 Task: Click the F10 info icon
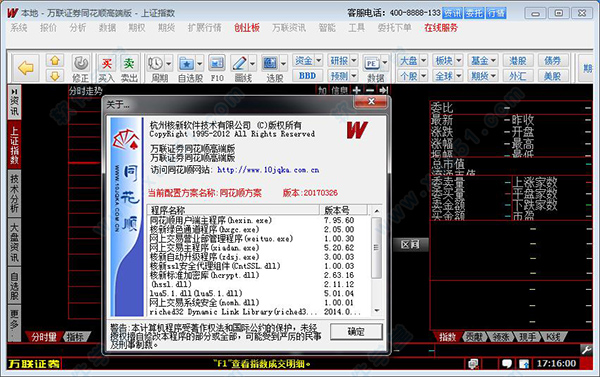(217, 63)
